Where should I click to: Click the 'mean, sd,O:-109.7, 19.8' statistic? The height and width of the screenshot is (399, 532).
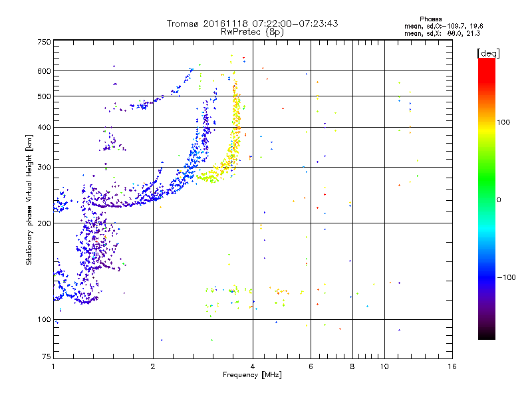(x=444, y=26)
